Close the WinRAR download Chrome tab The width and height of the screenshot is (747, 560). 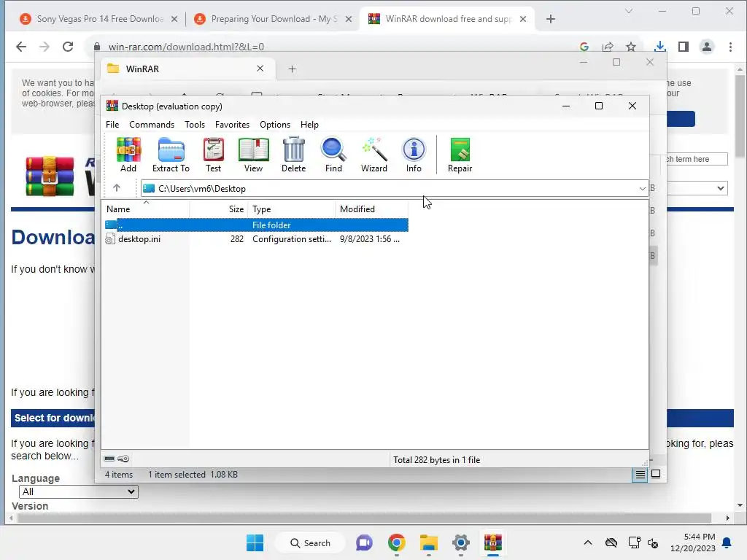click(523, 19)
